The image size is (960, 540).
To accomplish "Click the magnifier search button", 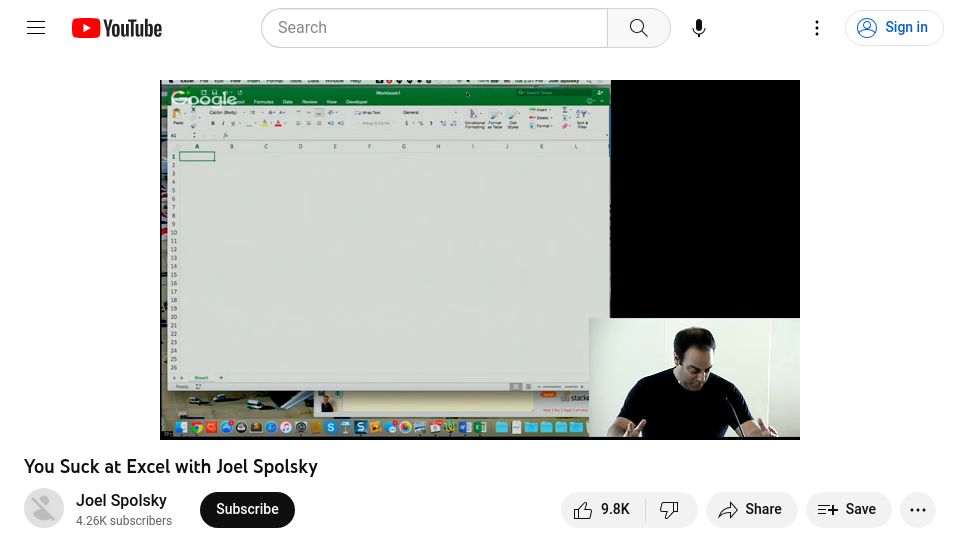I will click(639, 28).
